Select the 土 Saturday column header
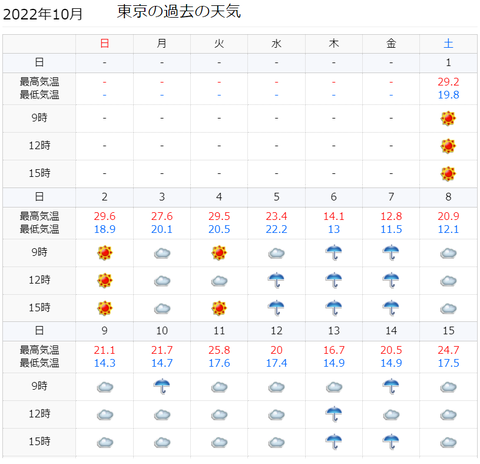The width and height of the screenshot is (480, 464). point(448,43)
